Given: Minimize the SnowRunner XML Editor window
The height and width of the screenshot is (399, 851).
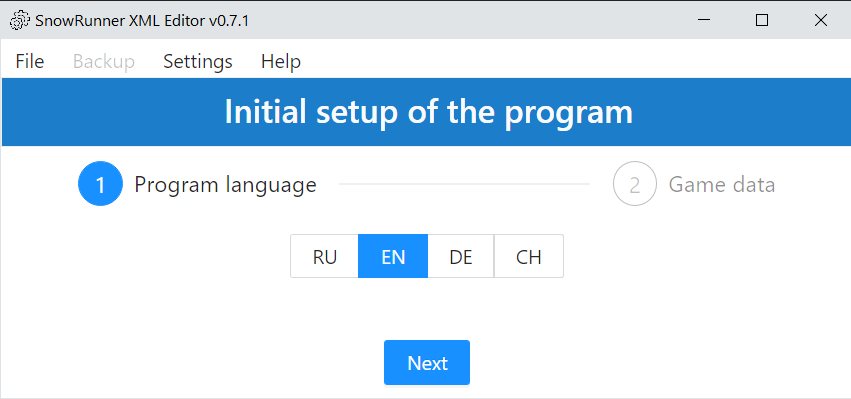Looking at the screenshot, I should tap(704, 20).
